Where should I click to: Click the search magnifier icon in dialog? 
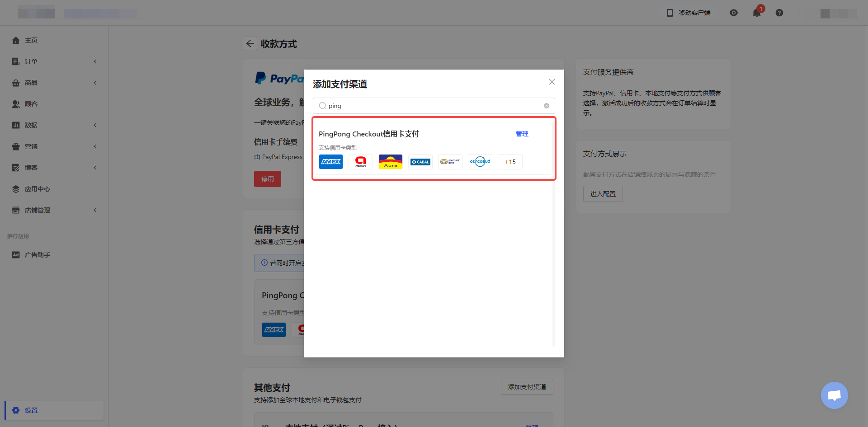pos(322,106)
